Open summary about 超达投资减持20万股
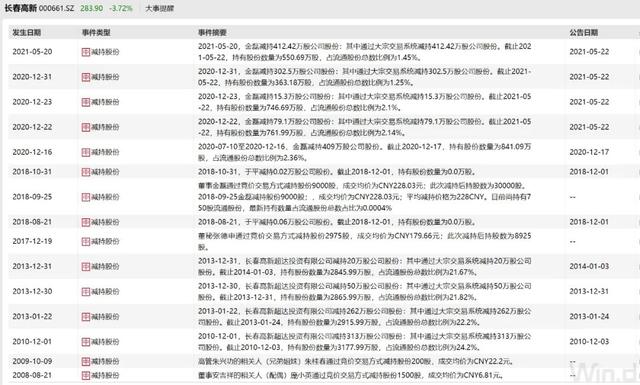This screenshot has width=640, height=385. (364, 267)
